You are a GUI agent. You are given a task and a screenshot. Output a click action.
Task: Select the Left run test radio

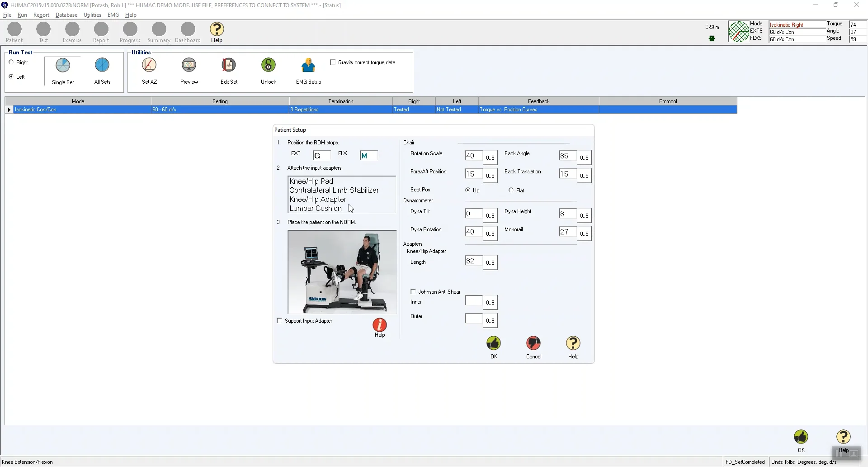(x=11, y=76)
